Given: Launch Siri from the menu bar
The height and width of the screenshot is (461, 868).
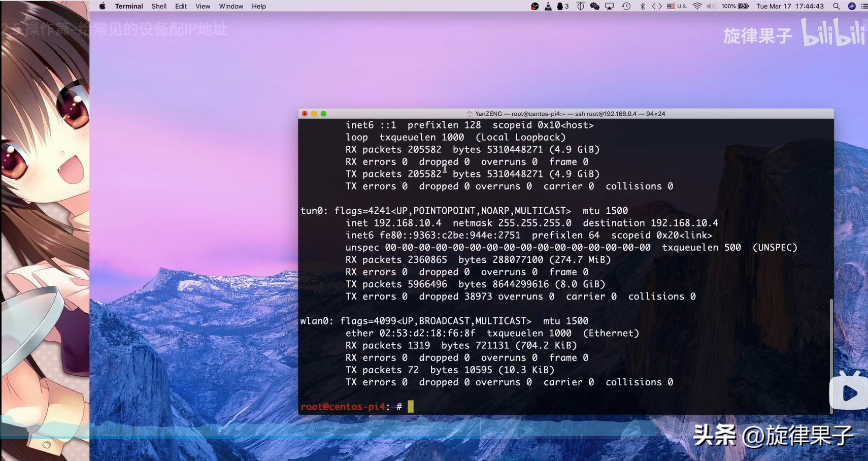Looking at the screenshot, I should (x=852, y=6).
